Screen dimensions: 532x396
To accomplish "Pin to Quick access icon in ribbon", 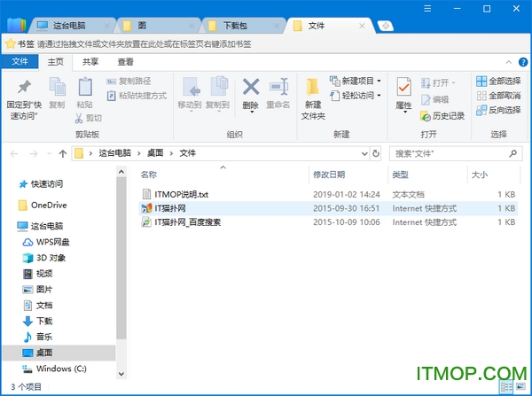I will [24, 87].
